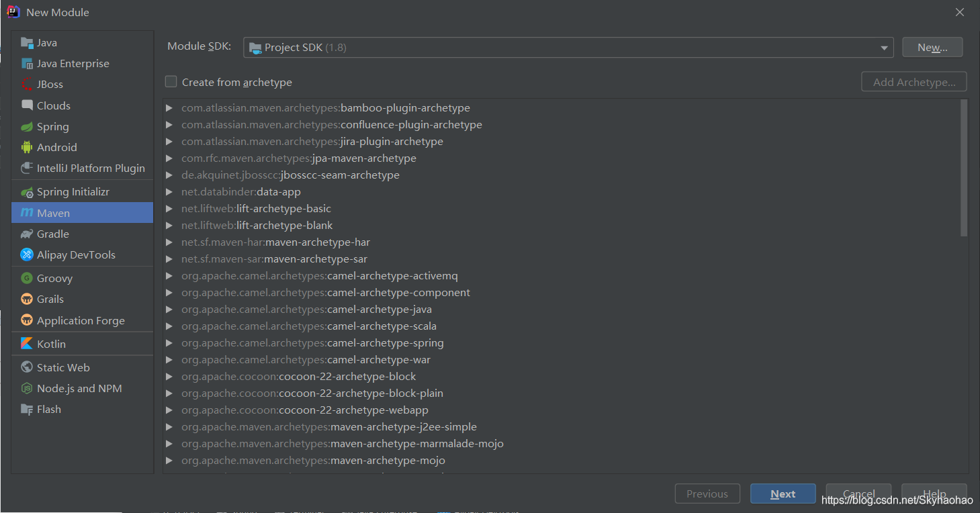This screenshot has height=513, width=980.
Task: Click the New... SDK button
Action: [x=932, y=47]
